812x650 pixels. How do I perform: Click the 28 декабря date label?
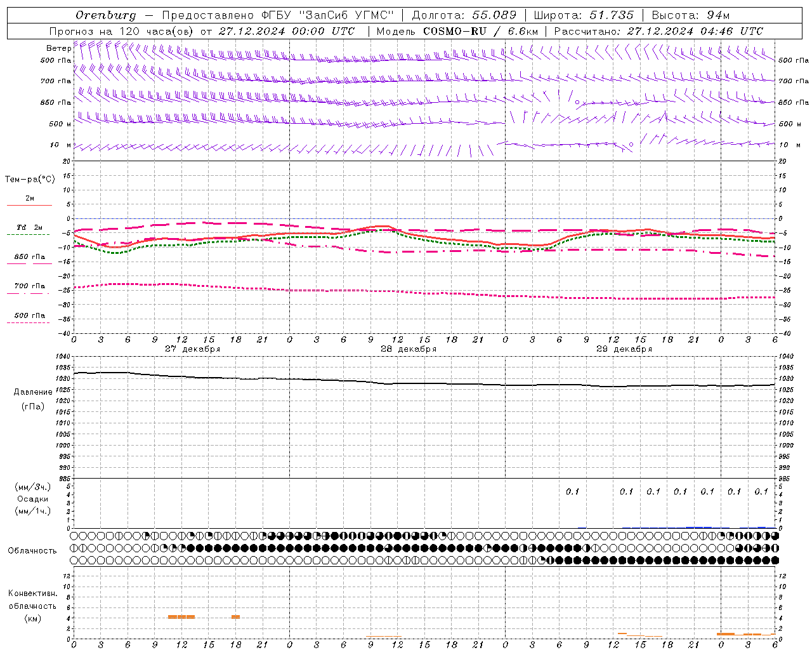pos(409,349)
